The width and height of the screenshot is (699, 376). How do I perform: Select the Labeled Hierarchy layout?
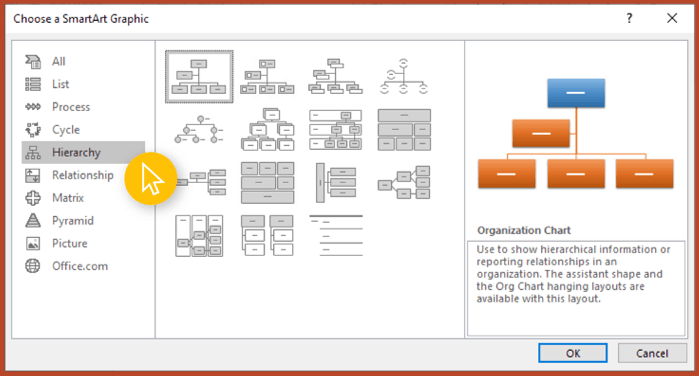click(x=336, y=129)
